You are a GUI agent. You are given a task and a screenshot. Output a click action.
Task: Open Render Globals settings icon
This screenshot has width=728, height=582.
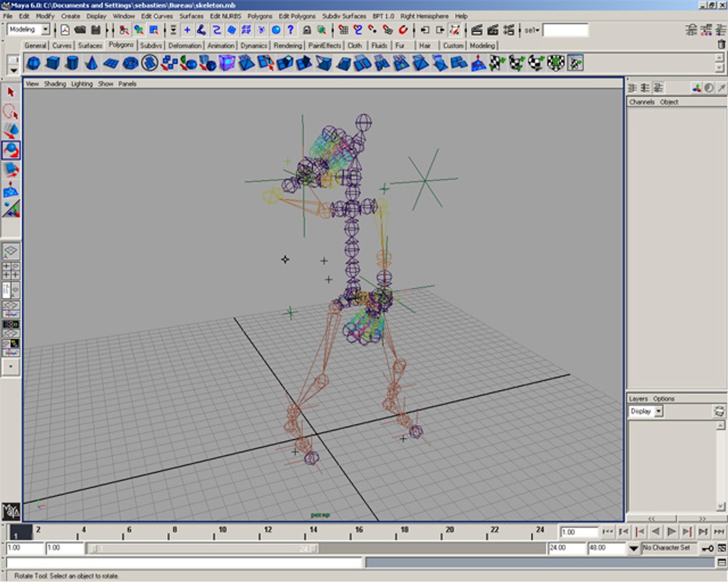(508, 30)
